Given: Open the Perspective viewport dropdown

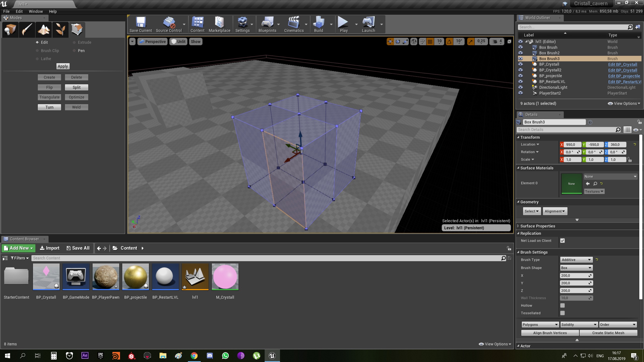Looking at the screenshot, I should 152,41.
